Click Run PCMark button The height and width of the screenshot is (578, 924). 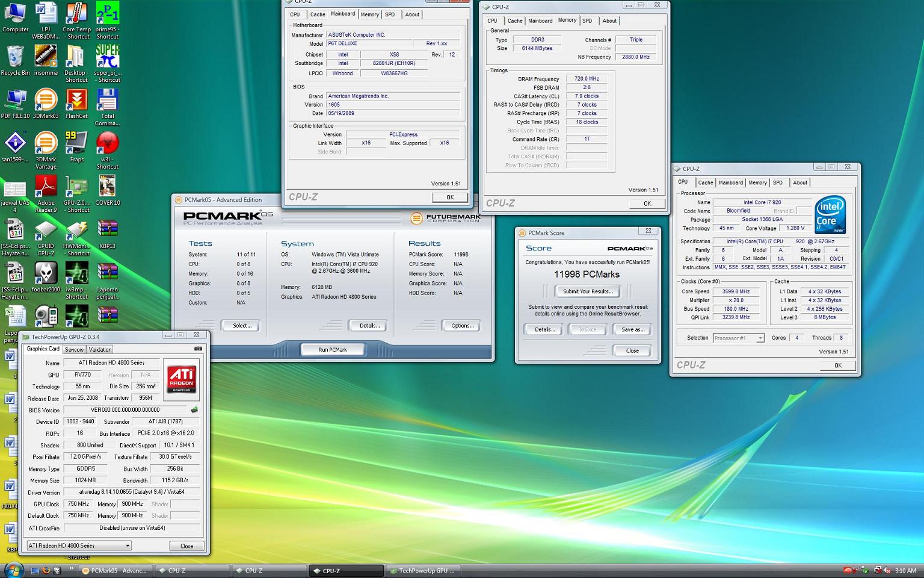333,349
